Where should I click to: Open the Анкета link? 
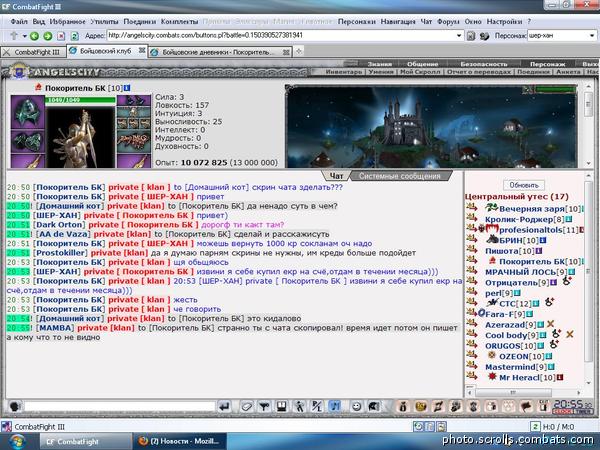(x=569, y=72)
